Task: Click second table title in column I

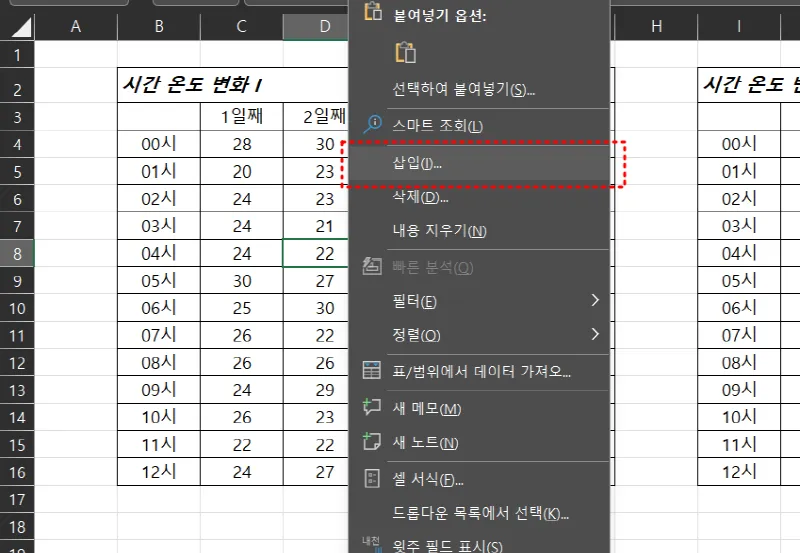Action: [749, 85]
